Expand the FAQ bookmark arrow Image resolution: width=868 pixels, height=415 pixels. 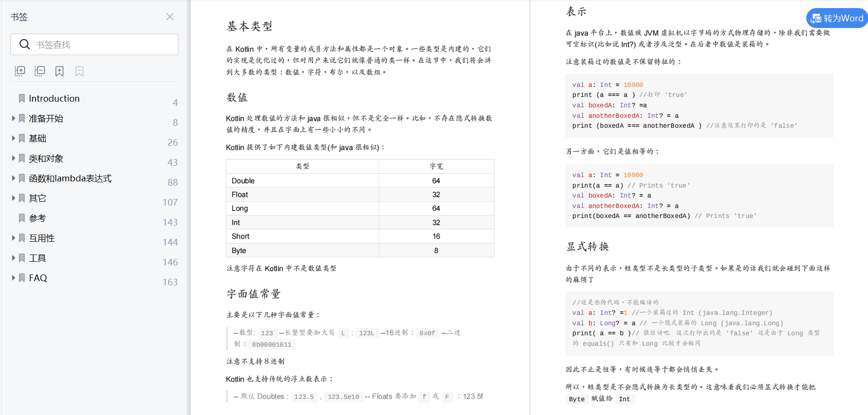13,278
